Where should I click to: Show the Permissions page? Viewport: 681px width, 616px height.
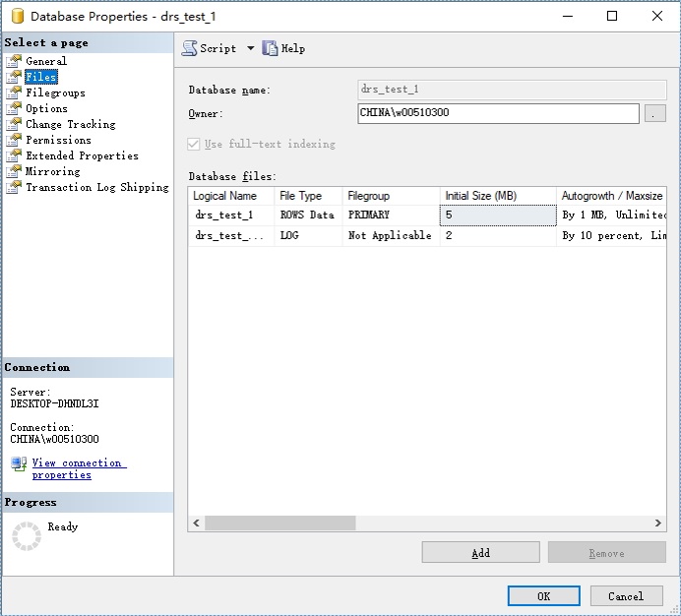[x=58, y=140]
